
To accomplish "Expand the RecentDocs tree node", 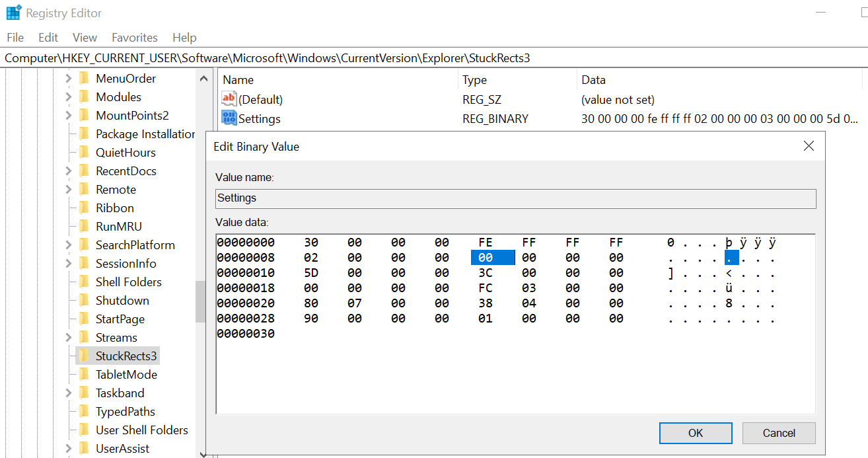I will 69,171.
